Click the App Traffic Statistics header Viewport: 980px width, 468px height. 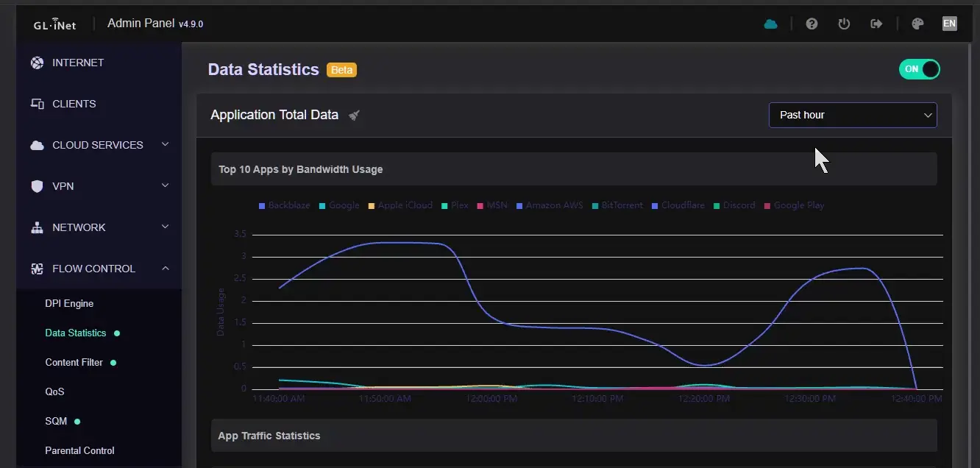574,436
